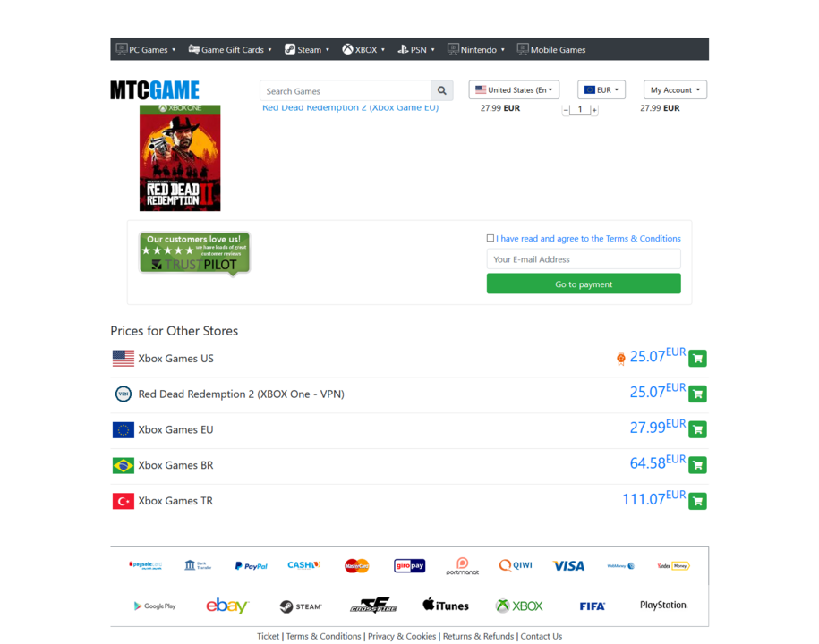This screenshot has height=644, width=819.
Task: Click the CASHU payment logo
Action: [x=304, y=565]
